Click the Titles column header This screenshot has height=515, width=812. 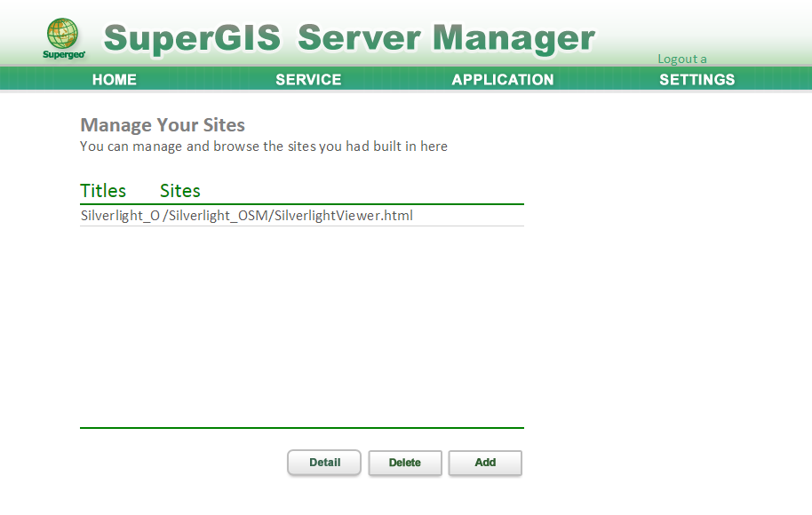tap(103, 191)
